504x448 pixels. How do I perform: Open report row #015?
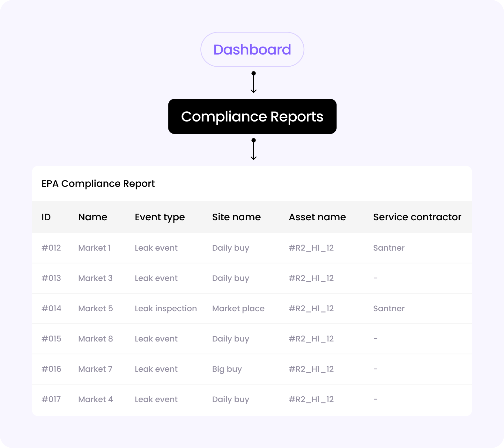tap(51, 339)
